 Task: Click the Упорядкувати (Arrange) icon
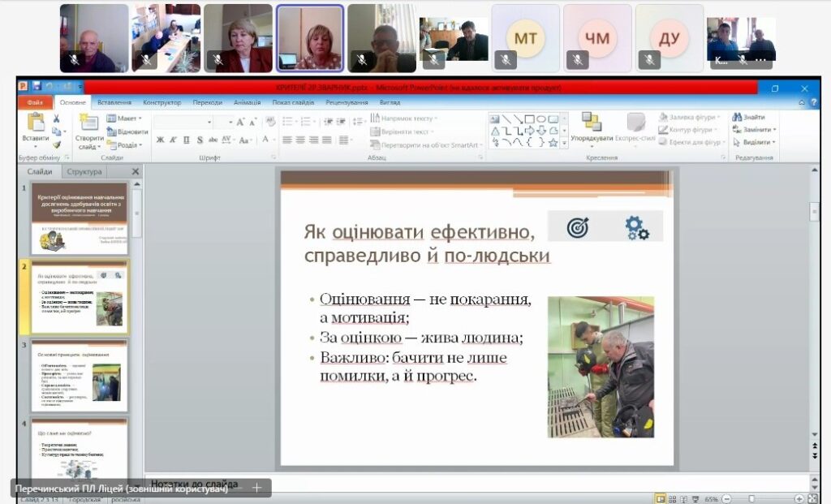pyautogui.click(x=592, y=123)
